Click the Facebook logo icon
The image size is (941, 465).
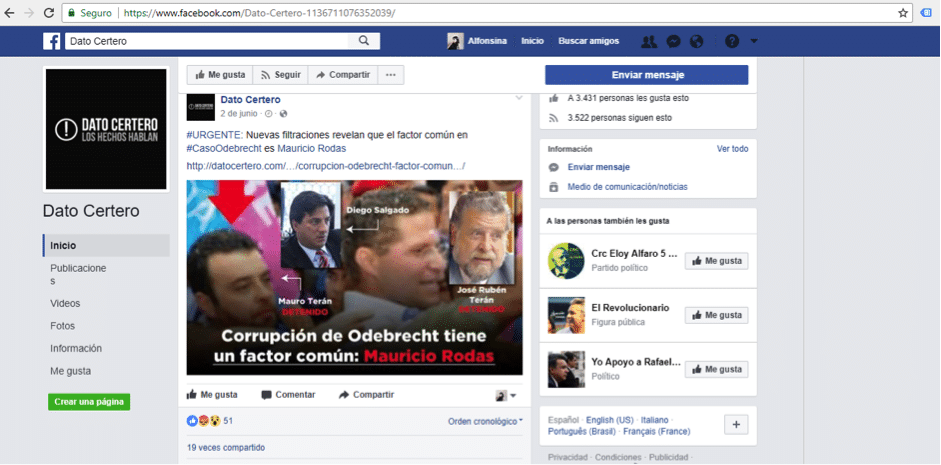click(51, 41)
